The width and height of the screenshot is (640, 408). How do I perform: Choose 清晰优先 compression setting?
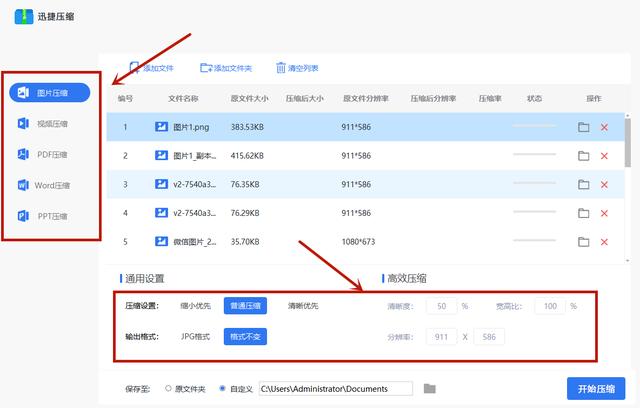tap(303, 306)
